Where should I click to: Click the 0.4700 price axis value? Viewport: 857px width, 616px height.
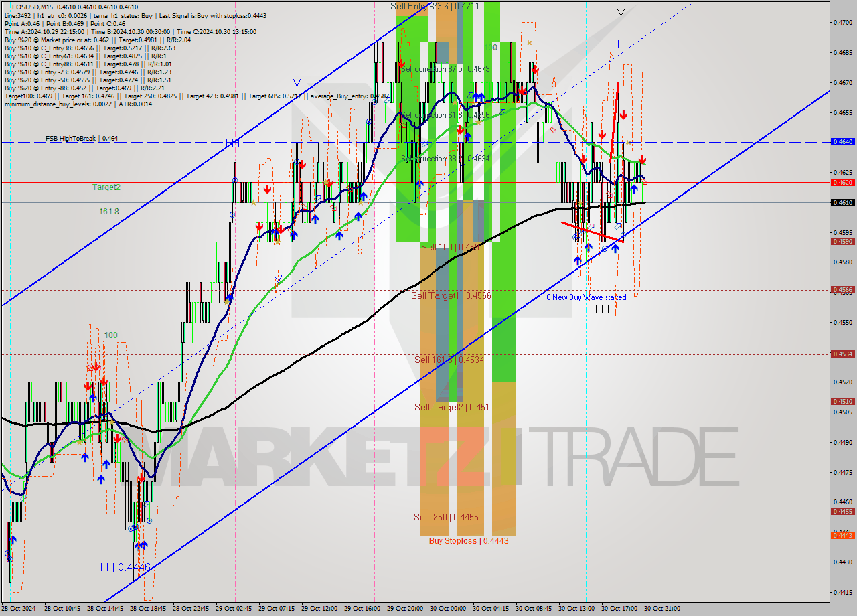click(x=842, y=22)
